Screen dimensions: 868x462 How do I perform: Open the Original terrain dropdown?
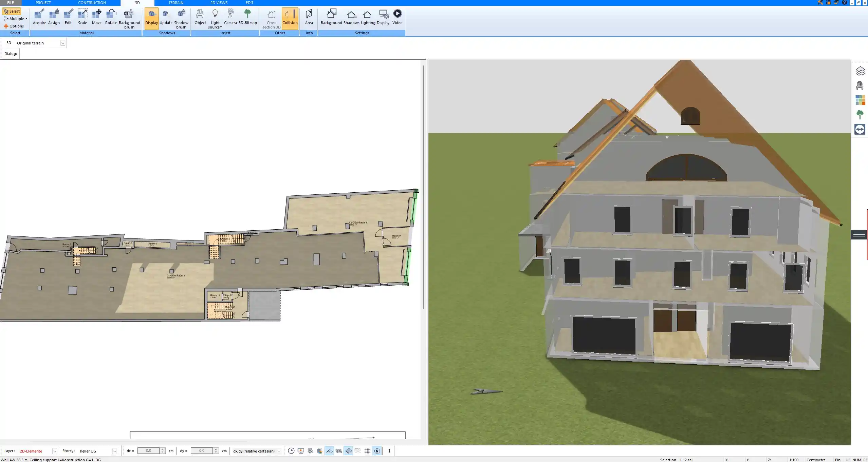[63, 43]
